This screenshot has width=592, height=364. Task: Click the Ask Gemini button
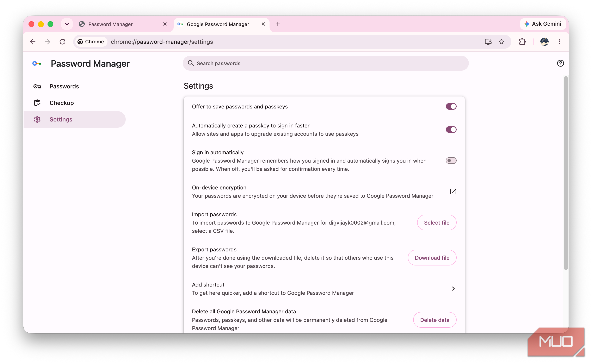543,24
